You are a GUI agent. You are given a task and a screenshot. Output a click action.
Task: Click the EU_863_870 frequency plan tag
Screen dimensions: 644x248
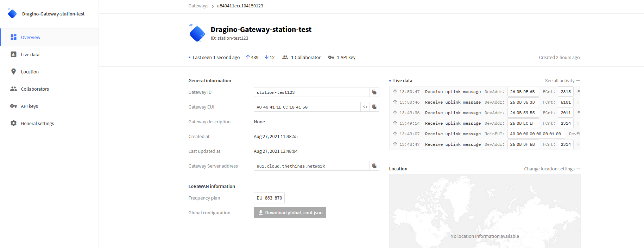tap(269, 198)
